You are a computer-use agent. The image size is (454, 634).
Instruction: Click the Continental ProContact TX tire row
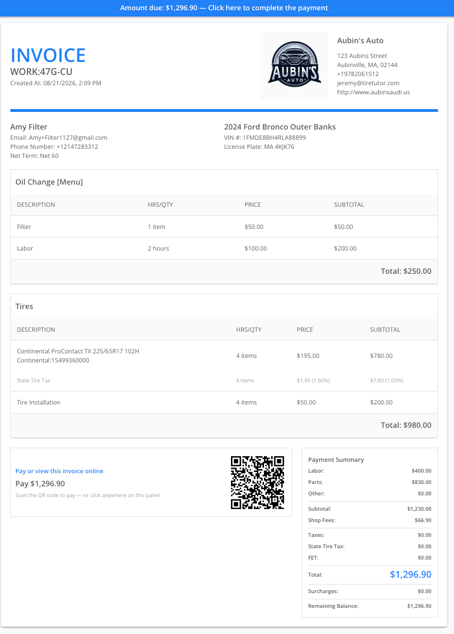224,356
